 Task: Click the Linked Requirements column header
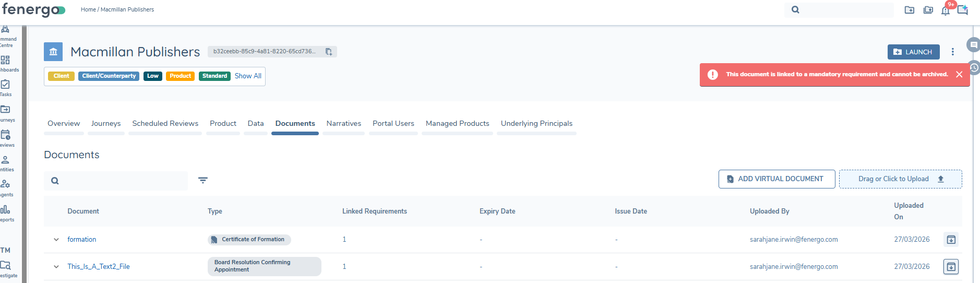[x=375, y=211]
